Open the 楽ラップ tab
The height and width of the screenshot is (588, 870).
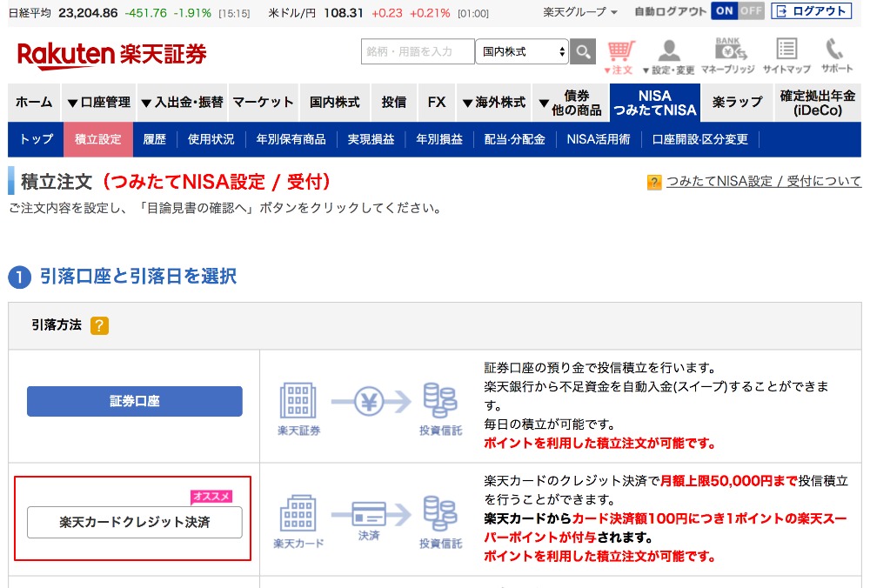[738, 103]
